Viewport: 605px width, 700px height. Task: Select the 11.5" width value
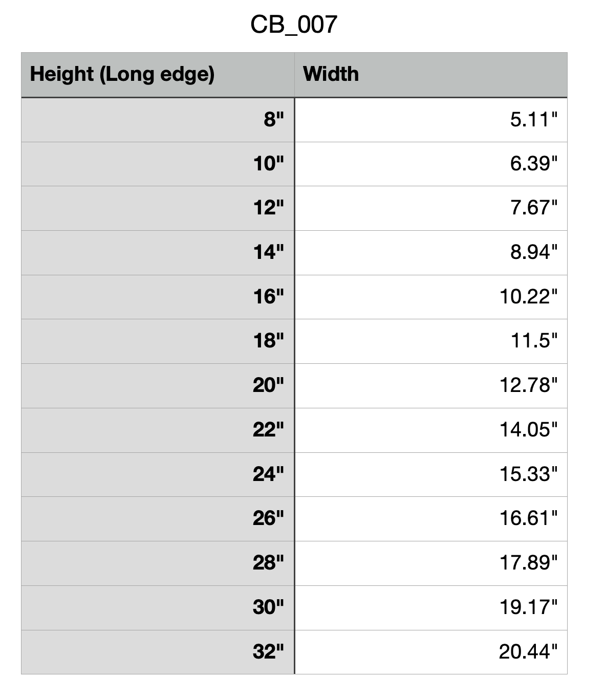point(534,341)
